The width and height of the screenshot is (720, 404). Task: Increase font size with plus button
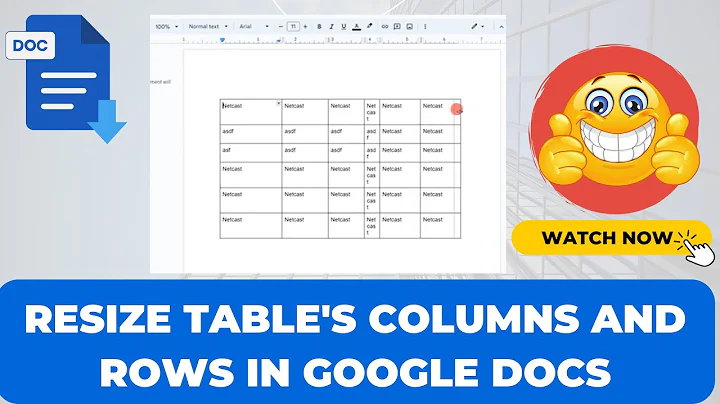click(x=305, y=27)
